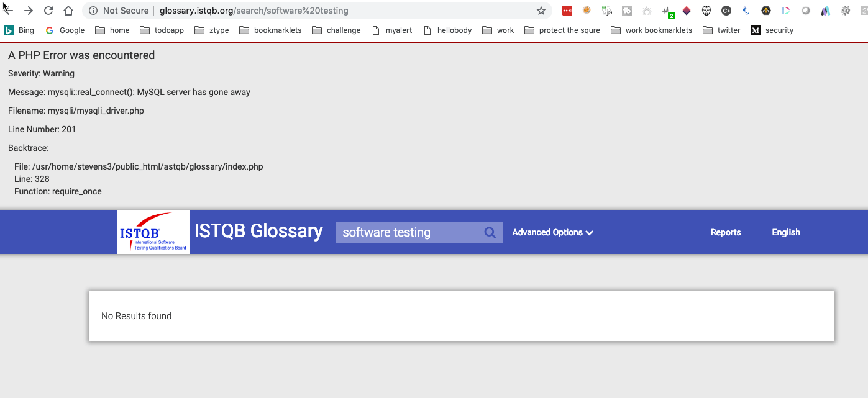Open the extension showing green badge 2

click(x=667, y=11)
